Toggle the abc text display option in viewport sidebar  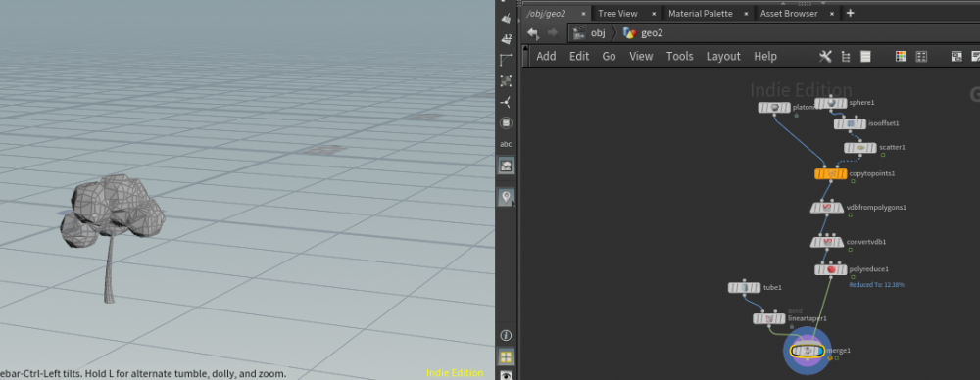(x=507, y=144)
